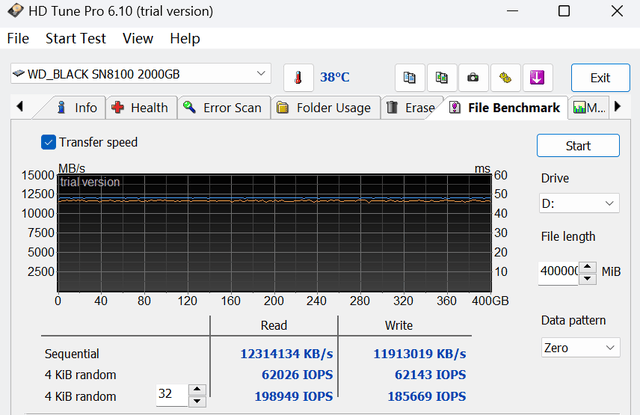Click the purple down-arrow save icon
This screenshot has width=640, height=415.
(x=537, y=77)
